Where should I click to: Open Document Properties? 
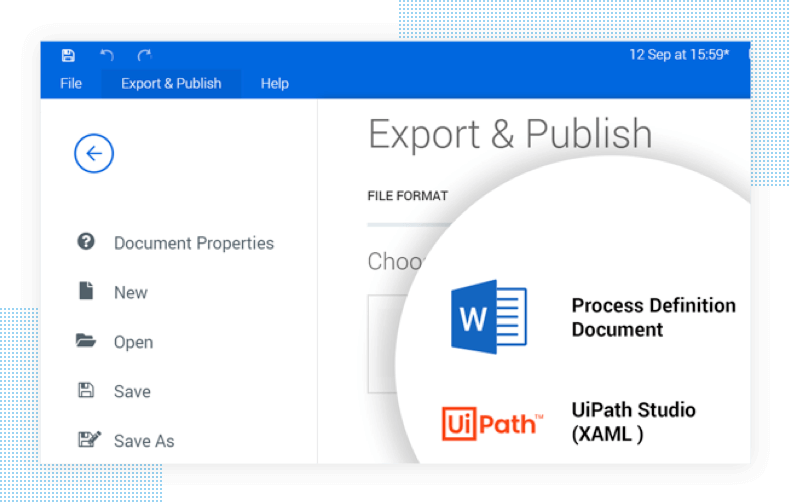click(x=194, y=243)
